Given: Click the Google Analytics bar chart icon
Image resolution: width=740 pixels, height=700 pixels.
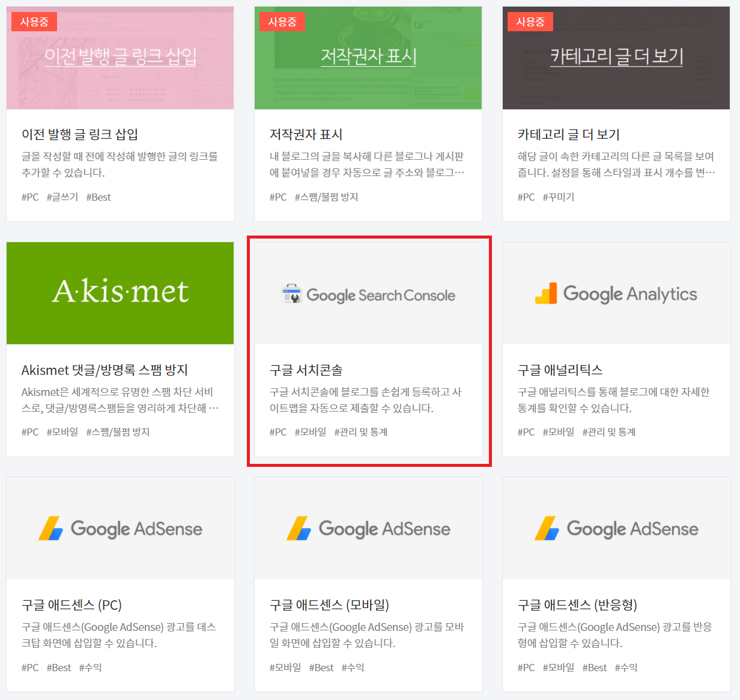Looking at the screenshot, I should [x=546, y=293].
